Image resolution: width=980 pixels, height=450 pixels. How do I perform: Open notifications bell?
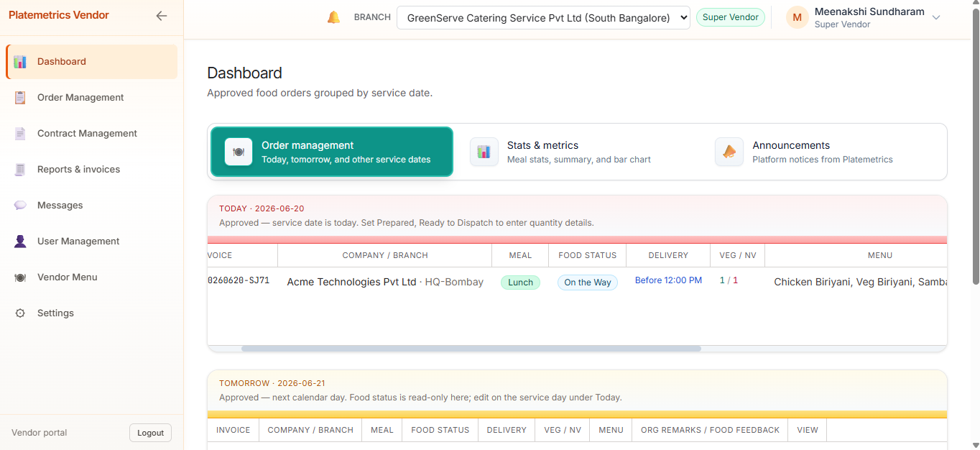click(333, 17)
